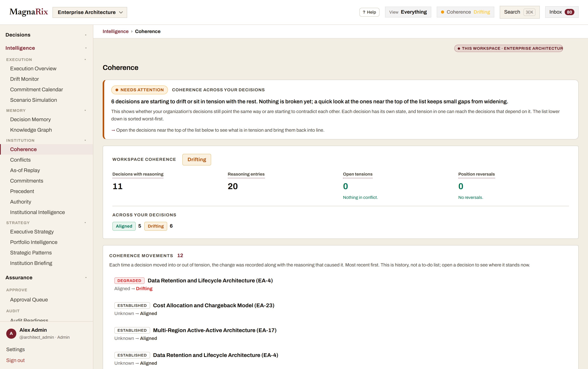Go to Drift Monitor

(24, 79)
